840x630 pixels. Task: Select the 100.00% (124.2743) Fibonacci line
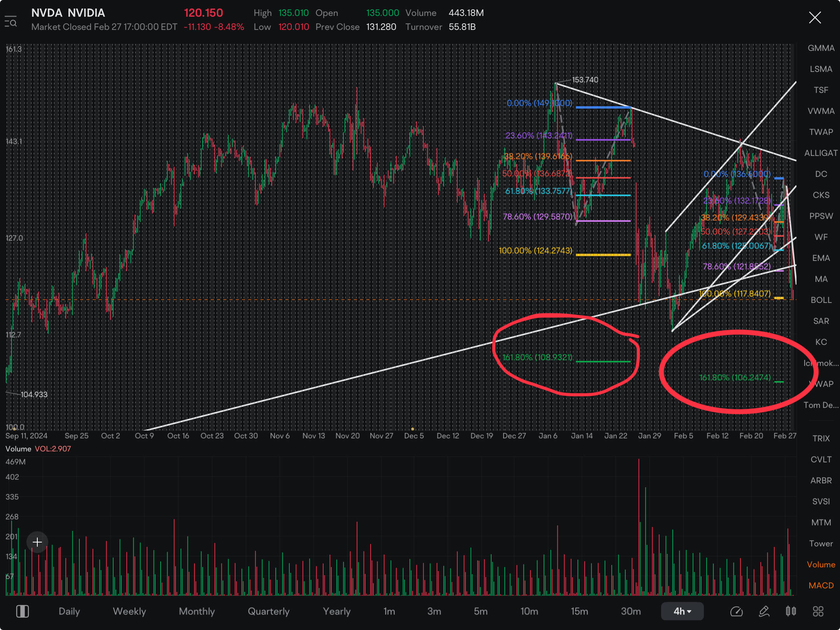(603, 255)
